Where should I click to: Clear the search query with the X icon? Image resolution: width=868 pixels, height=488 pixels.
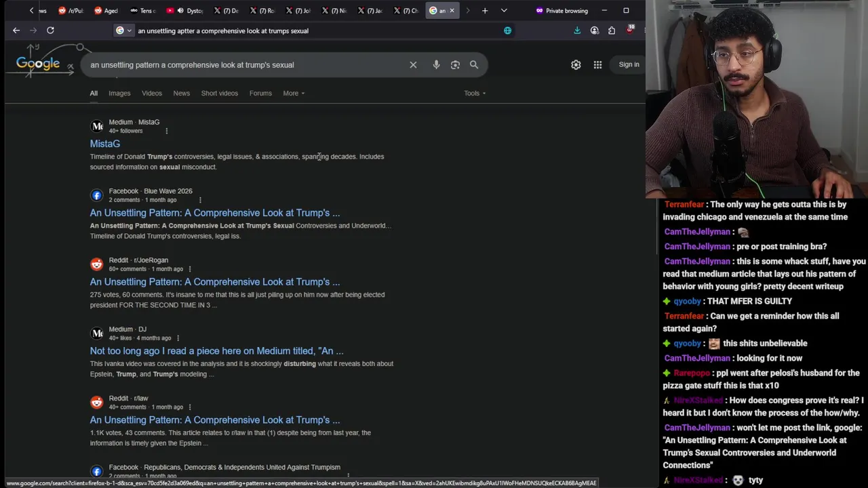pos(413,65)
